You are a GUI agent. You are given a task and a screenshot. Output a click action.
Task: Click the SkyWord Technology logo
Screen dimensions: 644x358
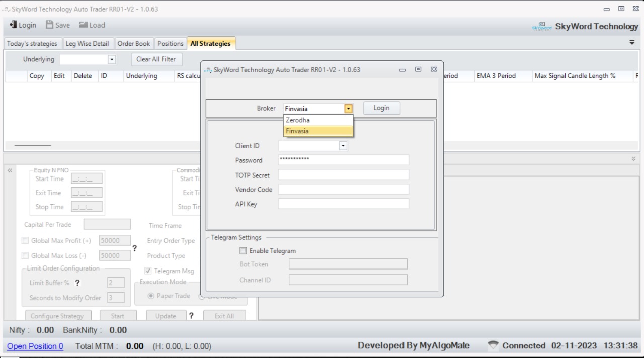(x=542, y=26)
